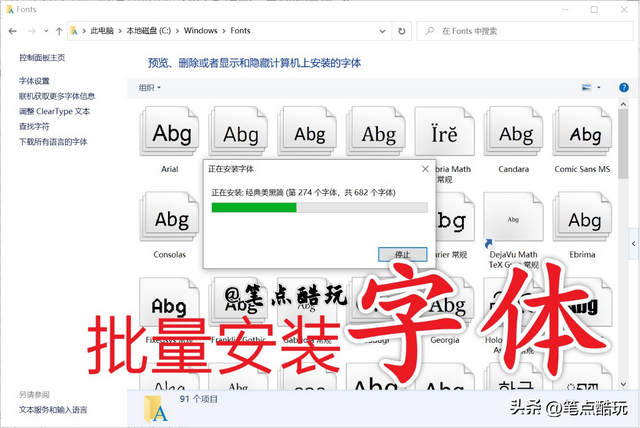The height and width of the screenshot is (428, 640).
Task: Open recent locations dropdown near navigation arrows
Action: [46, 31]
